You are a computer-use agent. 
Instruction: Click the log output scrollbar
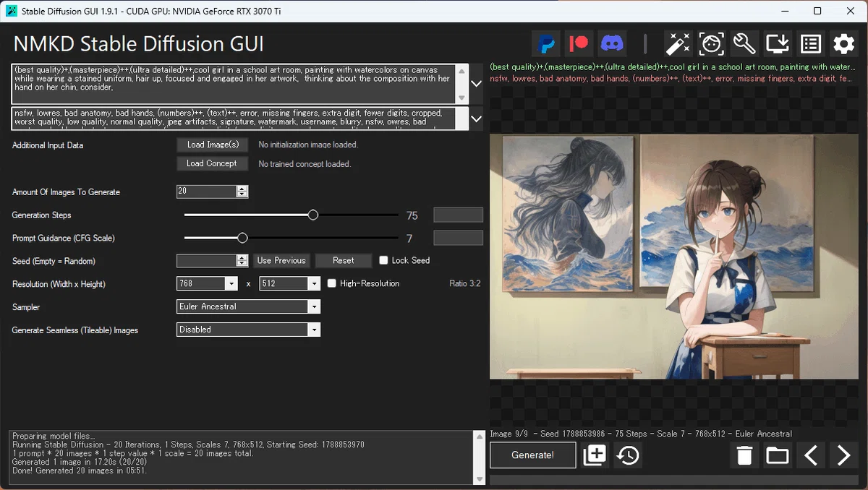point(479,458)
